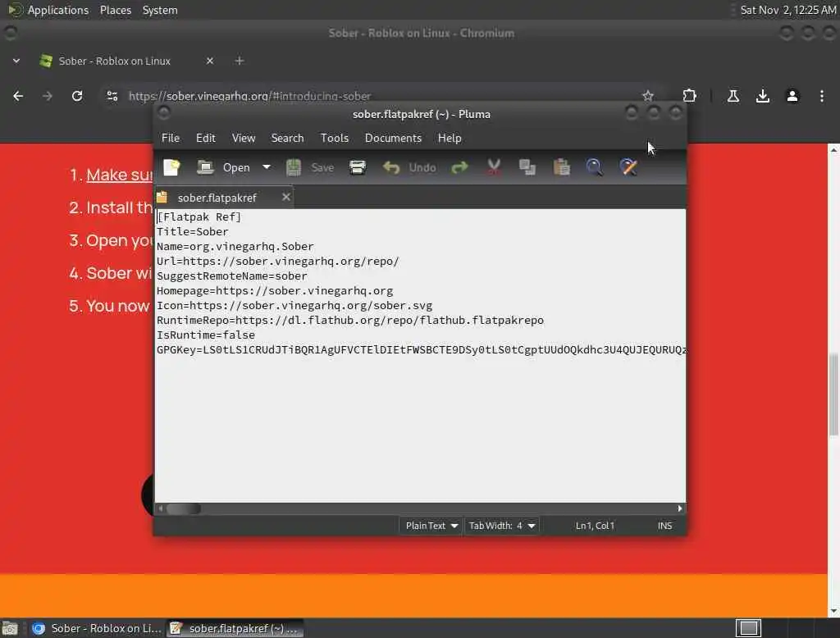Go back in Chromium
This screenshot has height=638, width=840.
pos(18,96)
